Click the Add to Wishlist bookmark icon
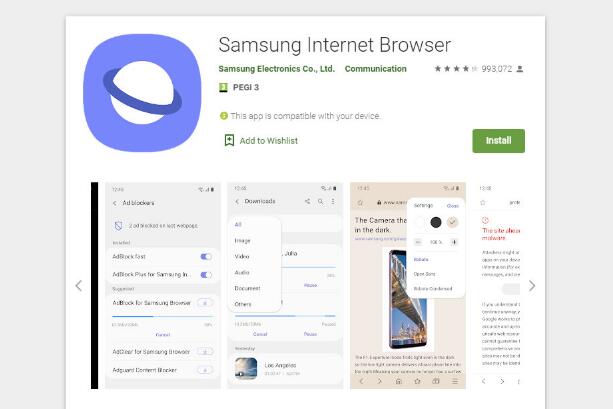Image resolution: width=613 pixels, height=409 pixels. click(229, 140)
